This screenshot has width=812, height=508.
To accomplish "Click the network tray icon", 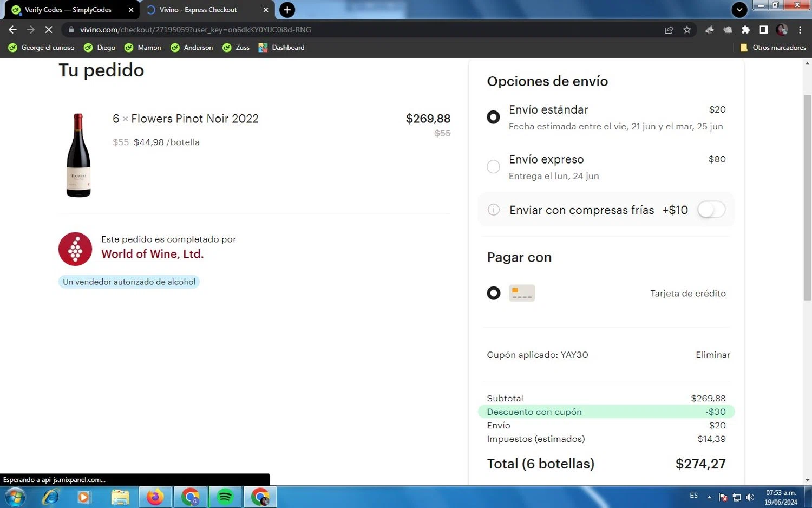I will [737, 497].
